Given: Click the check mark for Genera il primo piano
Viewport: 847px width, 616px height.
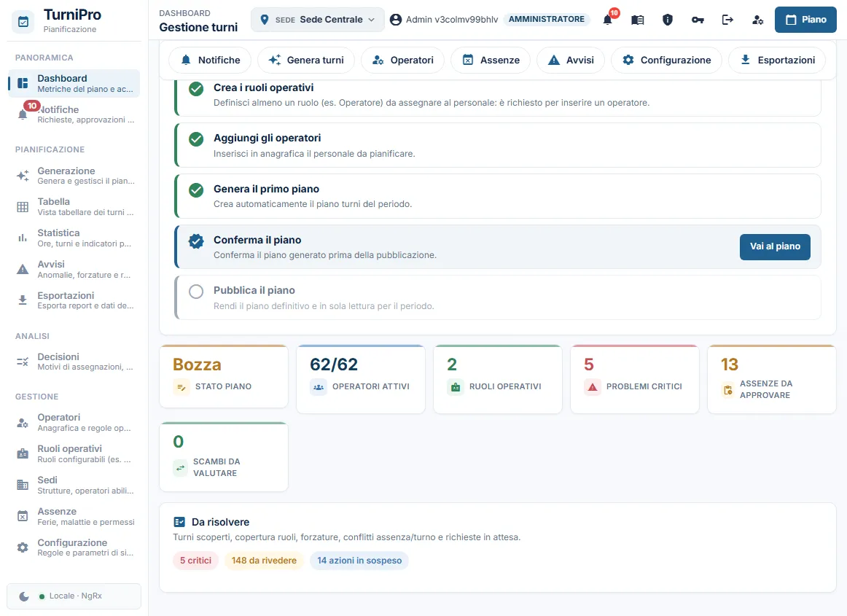Looking at the screenshot, I should click(196, 190).
